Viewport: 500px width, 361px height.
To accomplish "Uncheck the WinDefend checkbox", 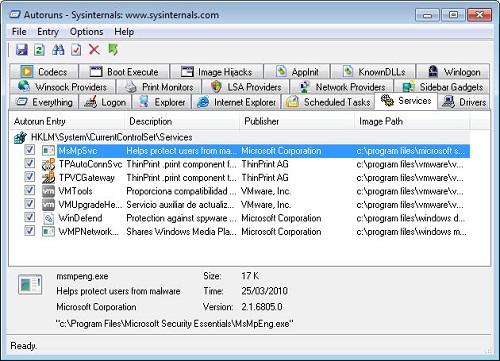I will click(x=30, y=217).
